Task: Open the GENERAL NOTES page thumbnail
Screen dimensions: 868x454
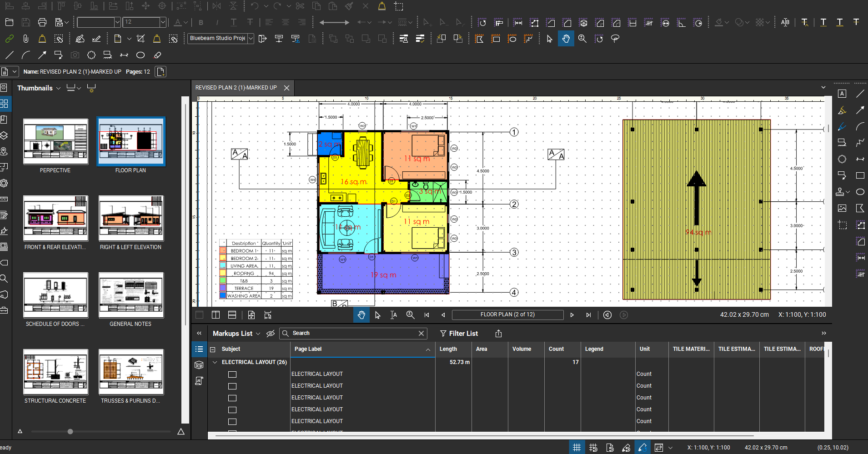Action: tap(131, 296)
